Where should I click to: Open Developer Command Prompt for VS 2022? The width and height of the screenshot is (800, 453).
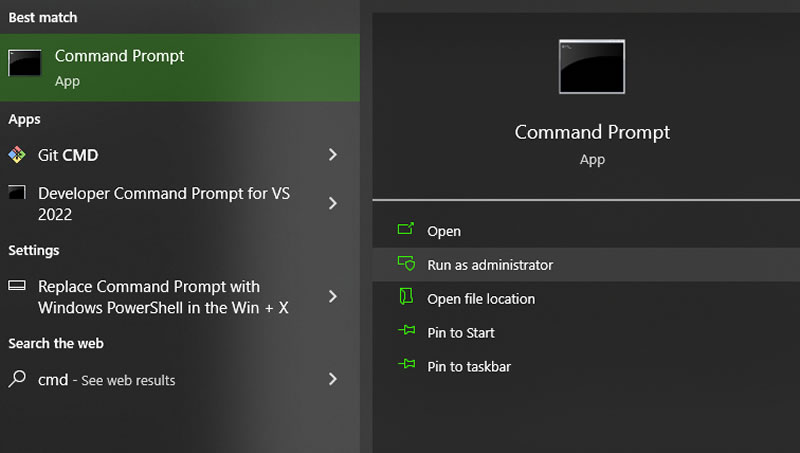point(180,204)
